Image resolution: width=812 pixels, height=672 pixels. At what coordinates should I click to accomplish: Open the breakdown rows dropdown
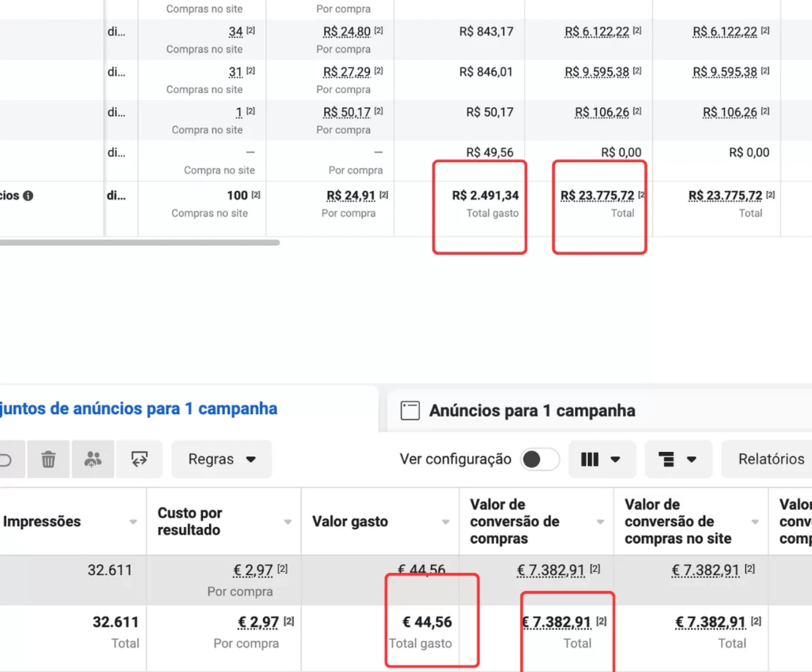(678, 459)
